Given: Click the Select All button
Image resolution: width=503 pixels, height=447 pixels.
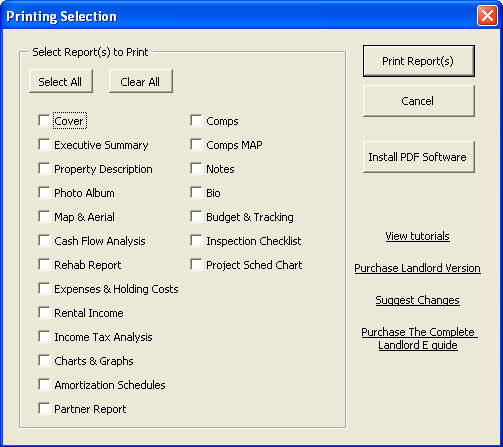Looking at the screenshot, I should (x=60, y=81).
